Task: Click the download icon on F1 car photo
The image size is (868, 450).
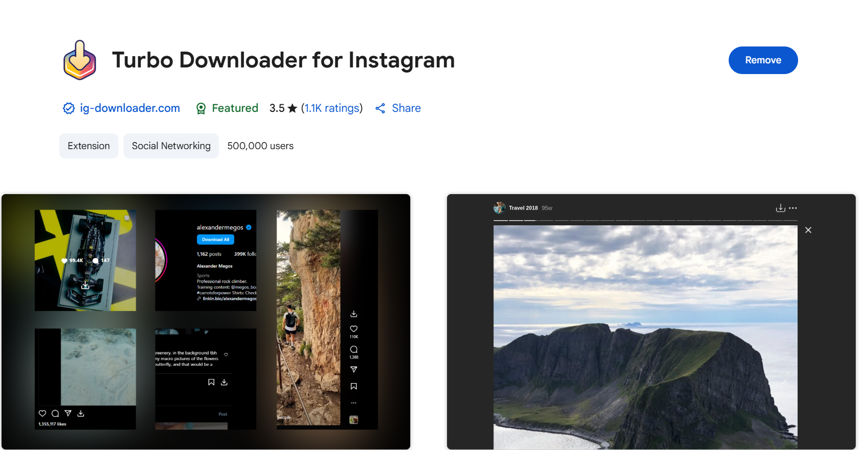Action: point(85,286)
